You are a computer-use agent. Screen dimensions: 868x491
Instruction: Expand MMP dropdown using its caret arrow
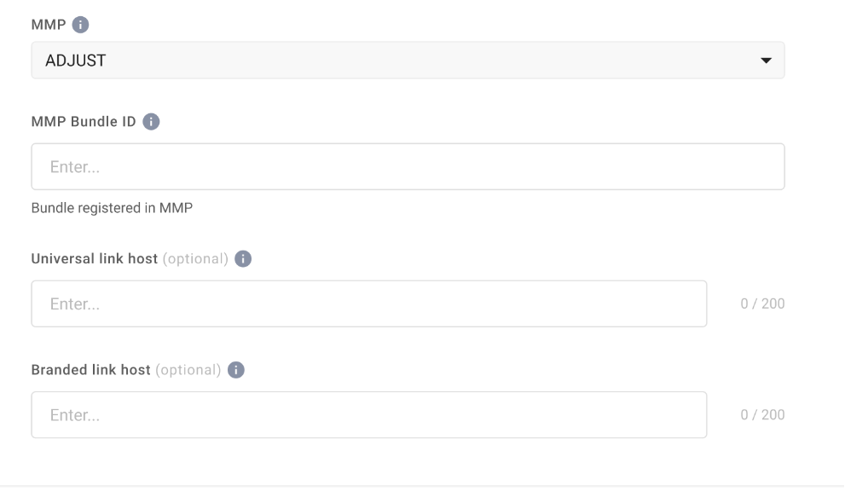[x=766, y=61]
